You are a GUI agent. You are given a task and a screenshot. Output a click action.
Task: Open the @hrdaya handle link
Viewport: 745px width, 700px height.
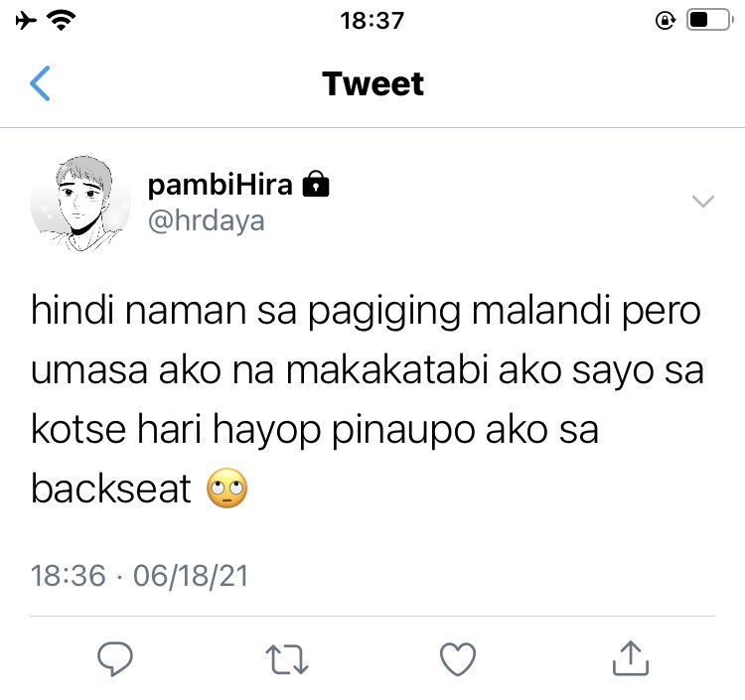click(x=207, y=220)
